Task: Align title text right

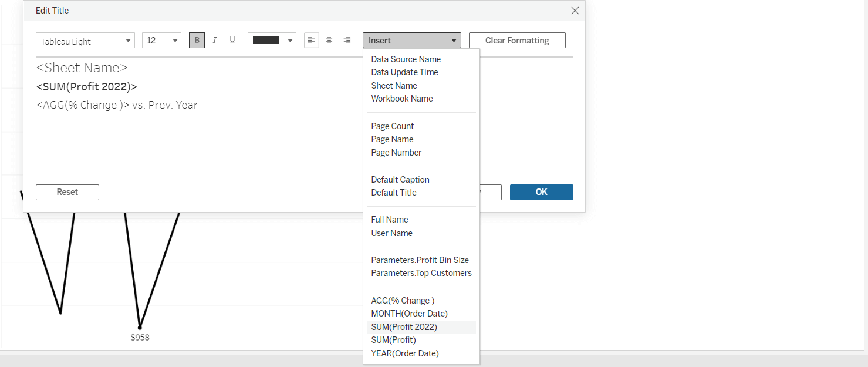Action: click(347, 40)
